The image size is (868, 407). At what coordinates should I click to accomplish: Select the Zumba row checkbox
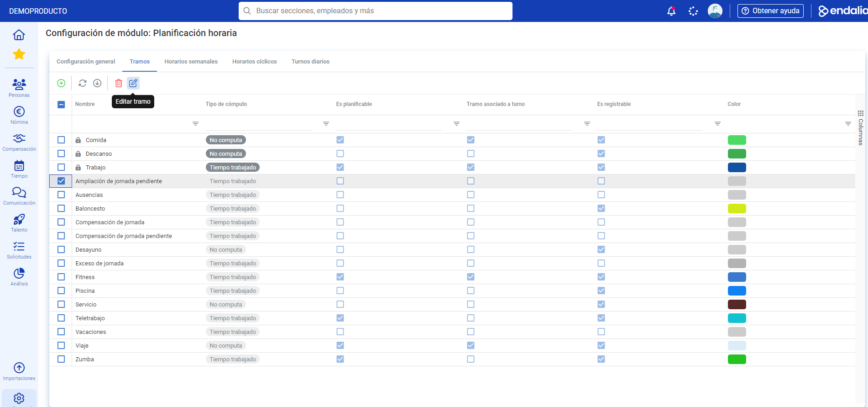(x=61, y=359)
